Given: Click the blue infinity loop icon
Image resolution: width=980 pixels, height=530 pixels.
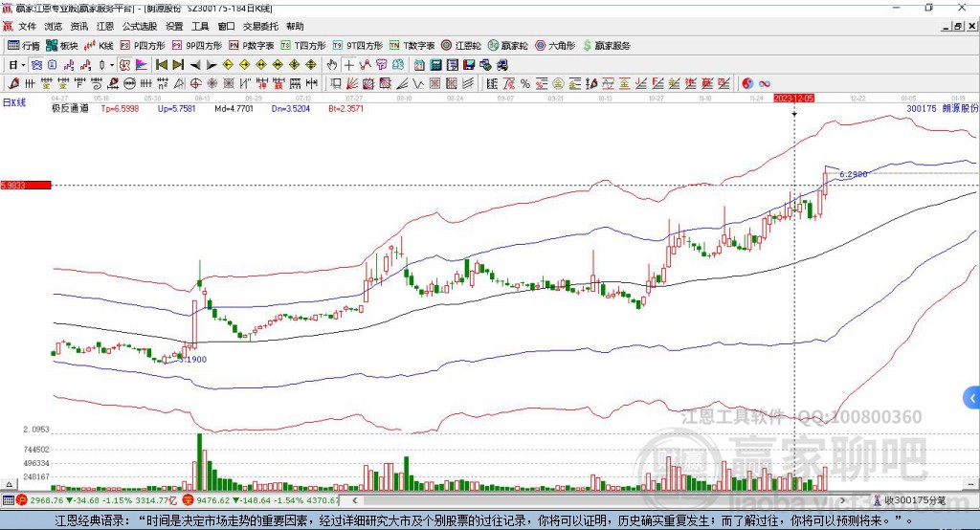Looking at the screenshot, I should pyautogui.click(x=765, y=83).
